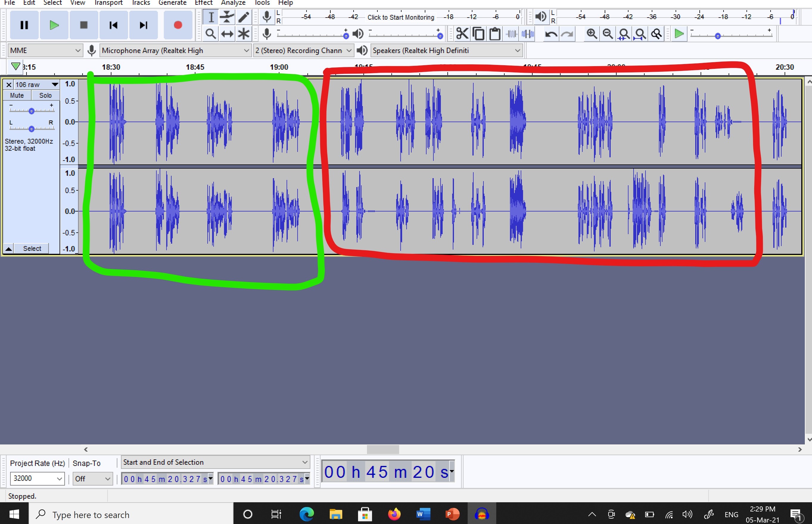
Task: Solo the 106 raw track
Action: tap(45, 95)
